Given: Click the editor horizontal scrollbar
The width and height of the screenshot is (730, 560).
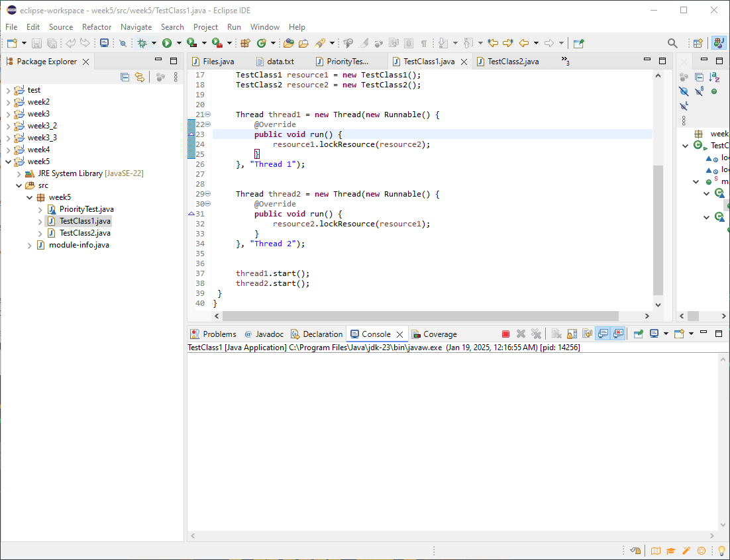Looking at the screenshot, I should pyautogui.click(x=420, y=316).
